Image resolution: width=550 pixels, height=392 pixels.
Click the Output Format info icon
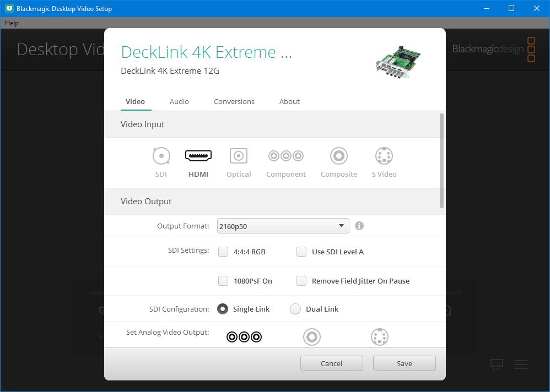click(x=359, y=226)
